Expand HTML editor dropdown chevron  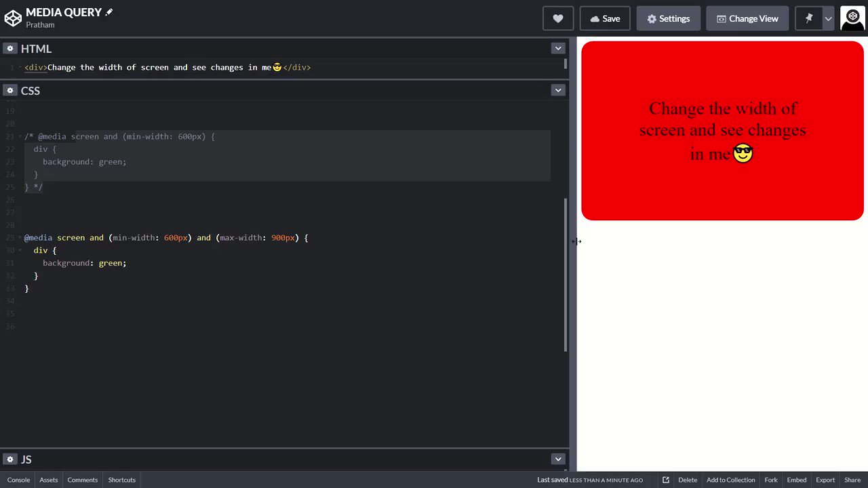(558, 48)
